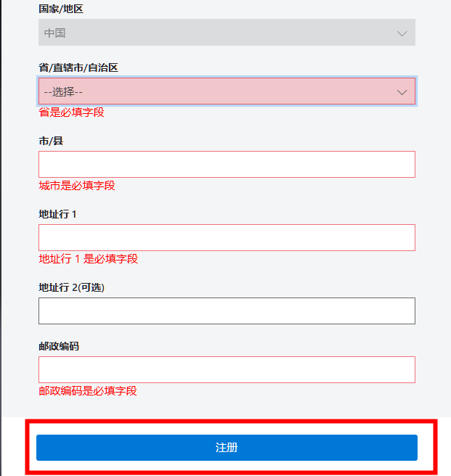Focus the 市/县 city input field
Screen dimensions: 451x476
227,164
